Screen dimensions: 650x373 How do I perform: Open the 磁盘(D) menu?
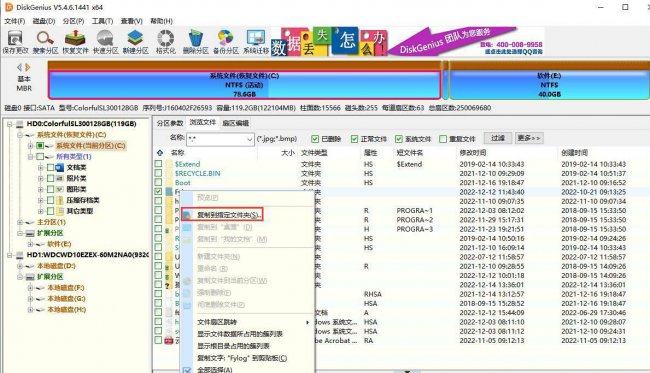pos(44,21)
